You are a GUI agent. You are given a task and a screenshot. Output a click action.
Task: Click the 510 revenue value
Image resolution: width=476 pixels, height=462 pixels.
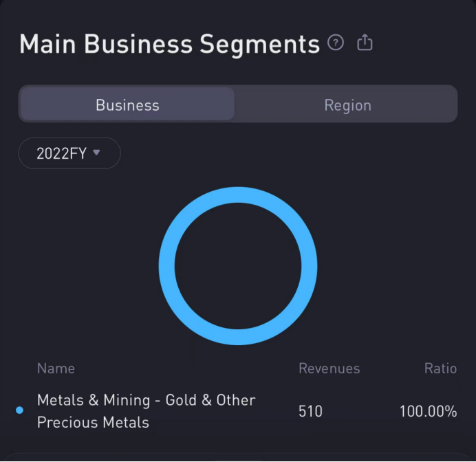coord(310,412)
